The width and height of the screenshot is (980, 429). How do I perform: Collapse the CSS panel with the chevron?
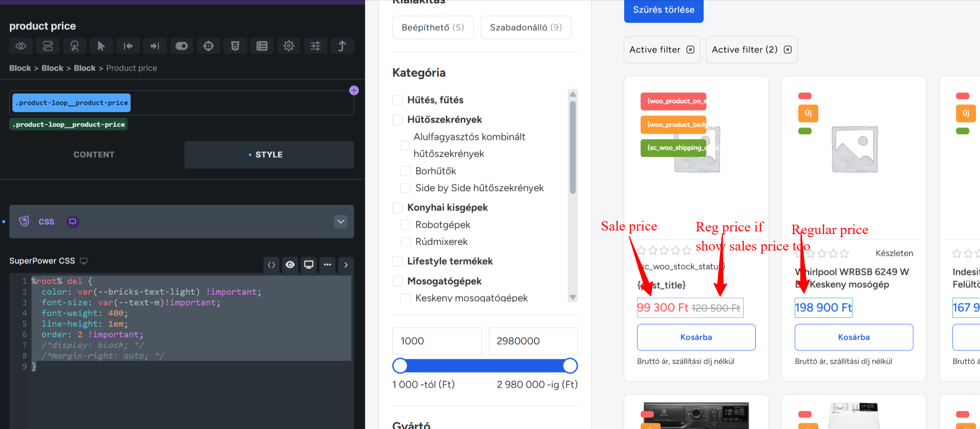pos(341,222)
